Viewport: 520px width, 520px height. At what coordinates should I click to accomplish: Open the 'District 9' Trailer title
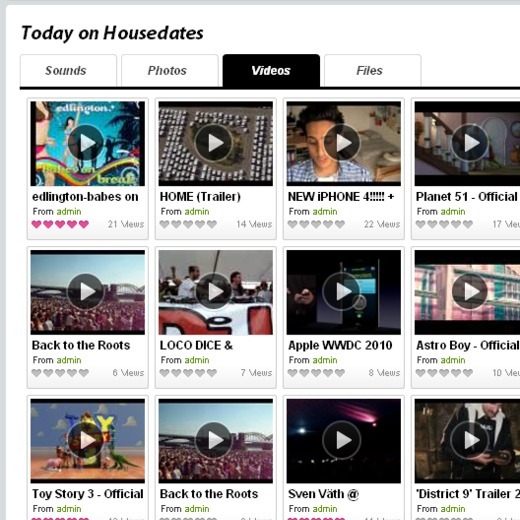pos(468,494)
